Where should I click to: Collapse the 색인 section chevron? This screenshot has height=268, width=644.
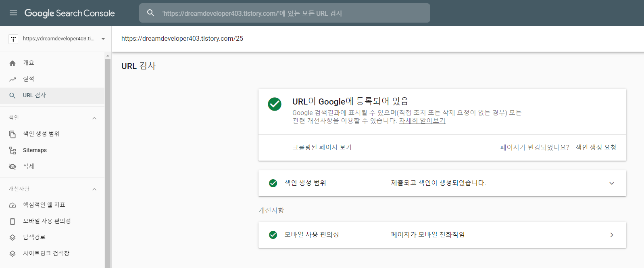point(94,118)
